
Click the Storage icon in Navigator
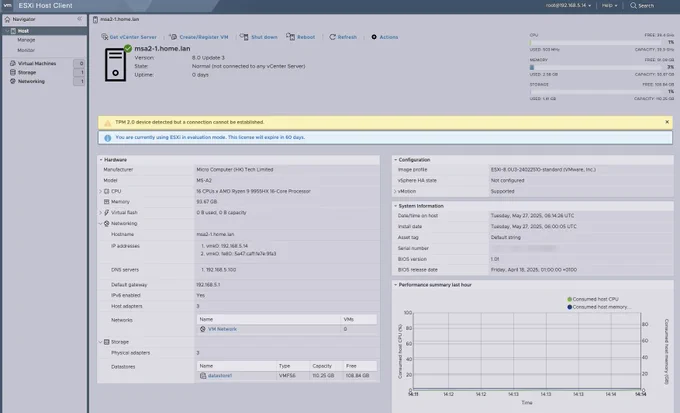pos(13,72)
